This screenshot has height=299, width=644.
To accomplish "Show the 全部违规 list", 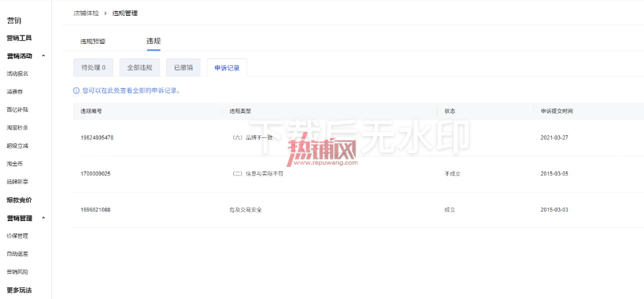I will (139, 68).
